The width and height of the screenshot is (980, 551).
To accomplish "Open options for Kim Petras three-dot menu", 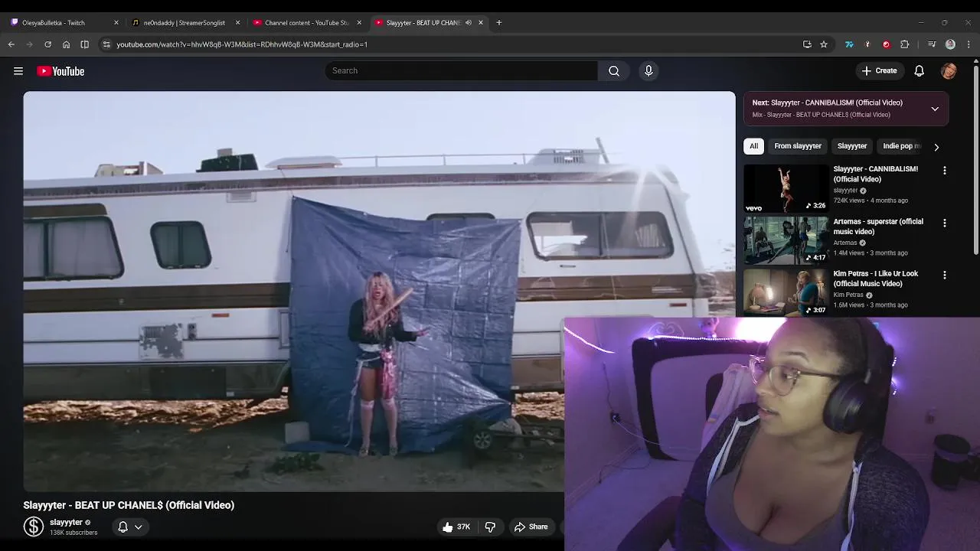I will point(944,275).
